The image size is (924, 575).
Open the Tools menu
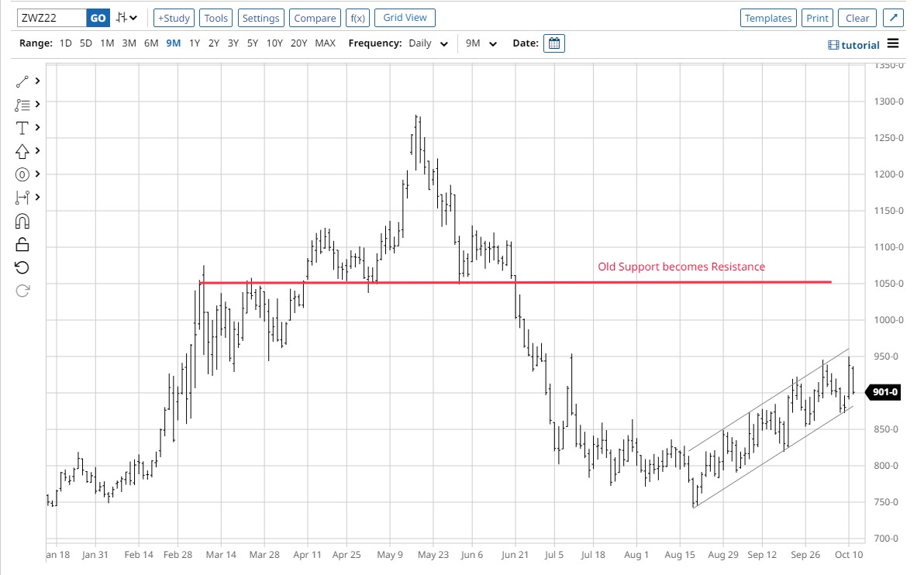215,19
